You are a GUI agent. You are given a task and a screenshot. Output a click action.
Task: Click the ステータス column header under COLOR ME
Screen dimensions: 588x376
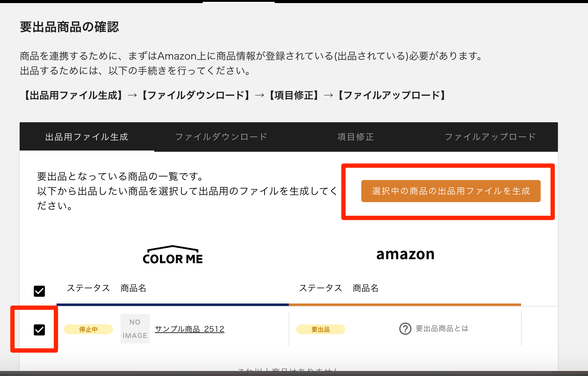point(88,288)
